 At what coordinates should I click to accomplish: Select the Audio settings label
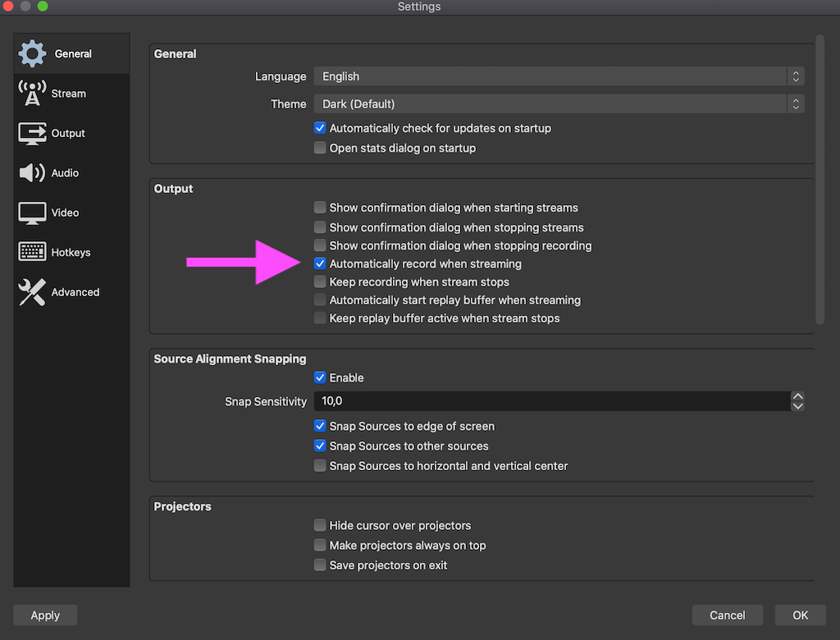(x=65, y=172)
